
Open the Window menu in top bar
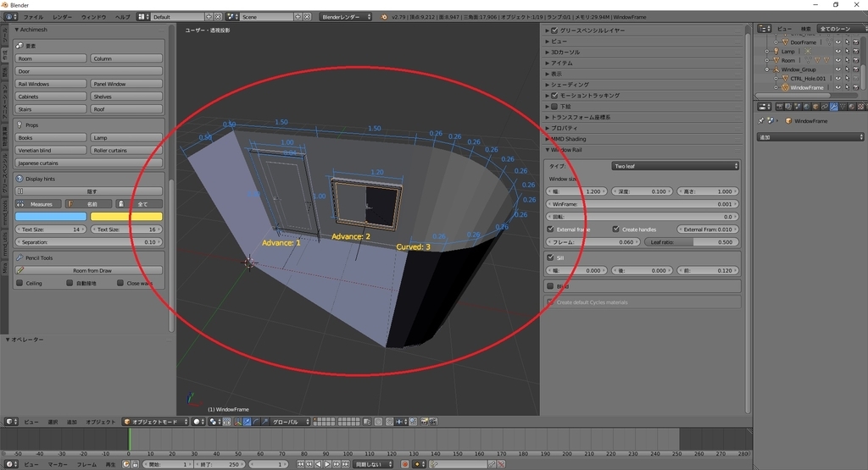pyautogui.click(x=93, y=17)
